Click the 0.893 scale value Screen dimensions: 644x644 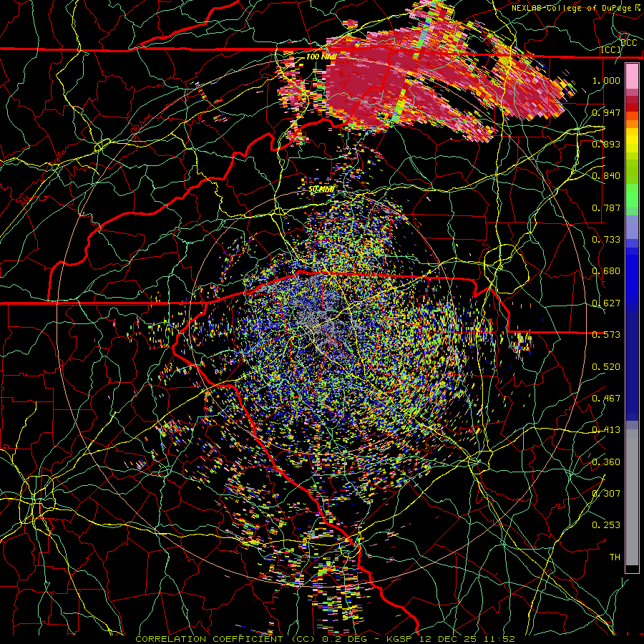(606, 144)
